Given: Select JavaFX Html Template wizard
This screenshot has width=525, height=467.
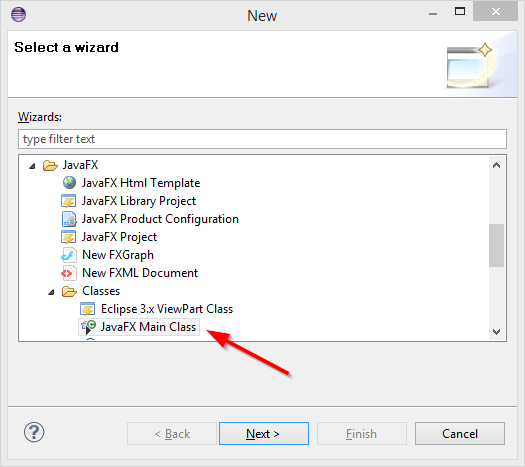Looking at the screenshot, I should tap(141, 183).
